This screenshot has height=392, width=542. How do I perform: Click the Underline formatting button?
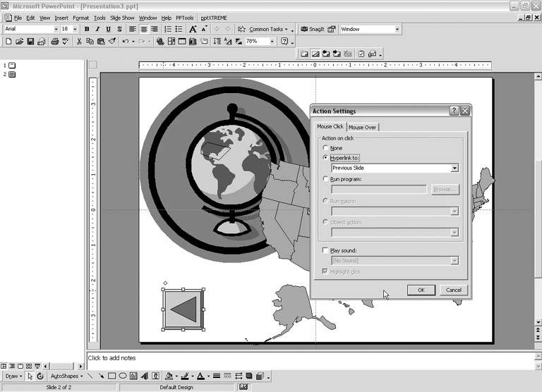click(108, 30)
